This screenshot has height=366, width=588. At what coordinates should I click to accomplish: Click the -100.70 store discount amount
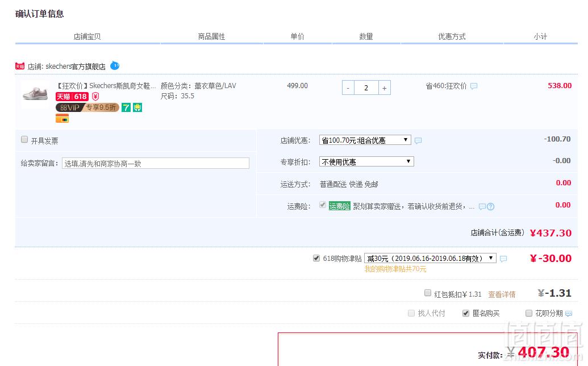(557, 139)
